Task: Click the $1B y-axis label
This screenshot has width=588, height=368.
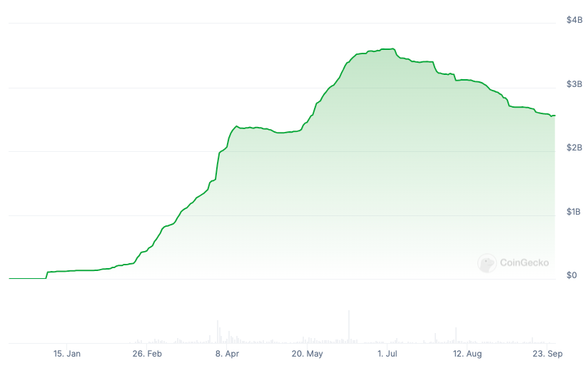Action: [574, 212]
